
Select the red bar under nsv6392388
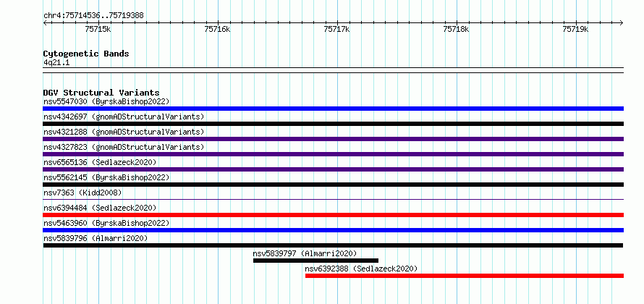(464, 276)
